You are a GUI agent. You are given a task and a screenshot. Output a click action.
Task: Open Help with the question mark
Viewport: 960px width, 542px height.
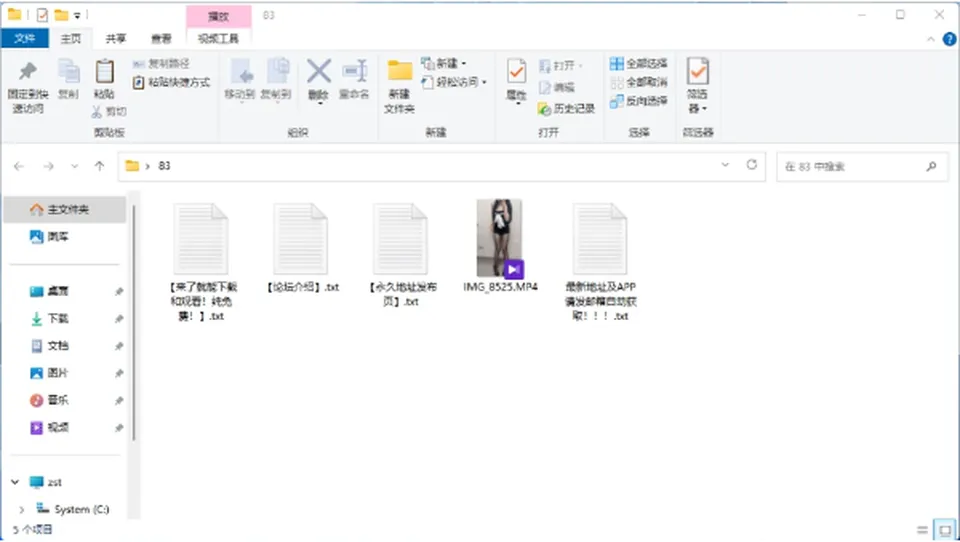[950, 39]
